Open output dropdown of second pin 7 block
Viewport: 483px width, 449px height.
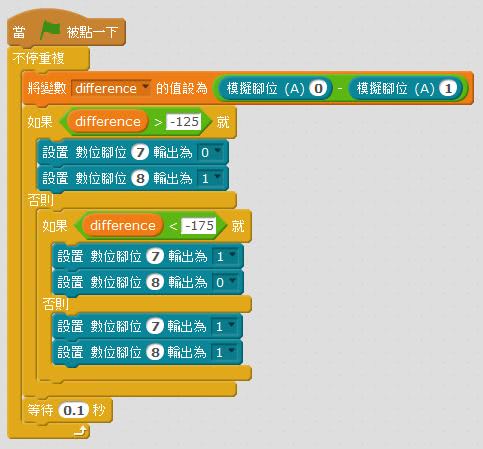[226, 257]
